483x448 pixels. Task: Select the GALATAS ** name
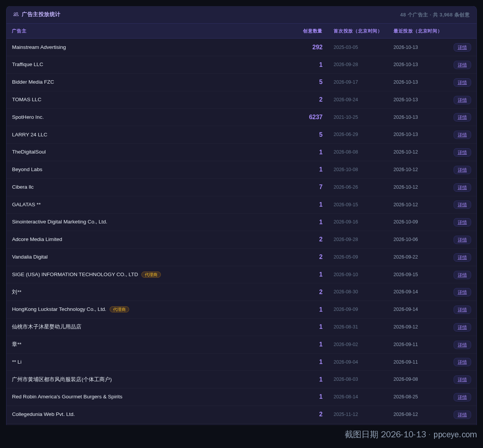click(26, 205)
